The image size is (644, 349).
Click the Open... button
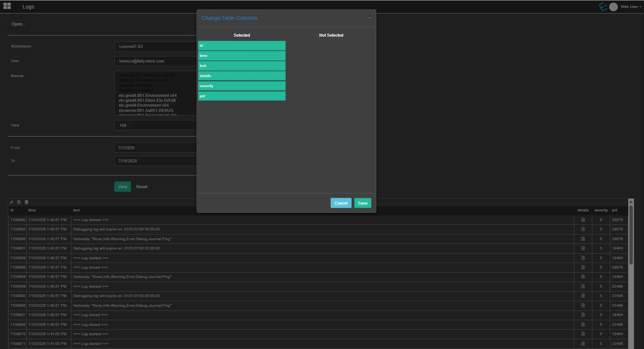pos(18,24)
